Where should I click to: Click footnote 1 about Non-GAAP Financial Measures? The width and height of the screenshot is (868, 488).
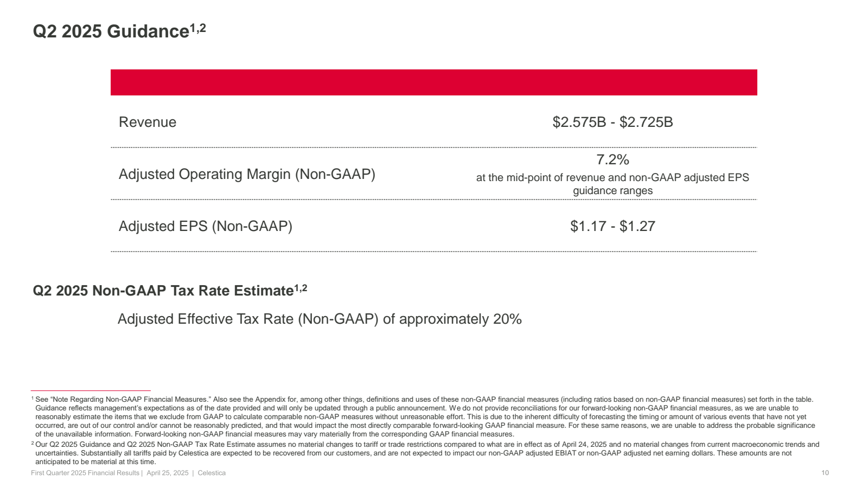(x=423, y=417)
